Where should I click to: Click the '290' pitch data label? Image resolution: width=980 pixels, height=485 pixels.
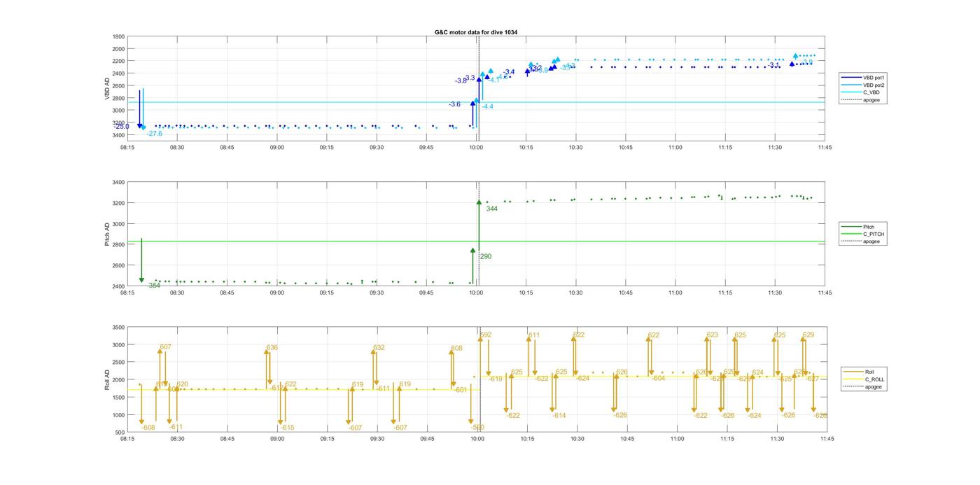(x=485, y=257)
